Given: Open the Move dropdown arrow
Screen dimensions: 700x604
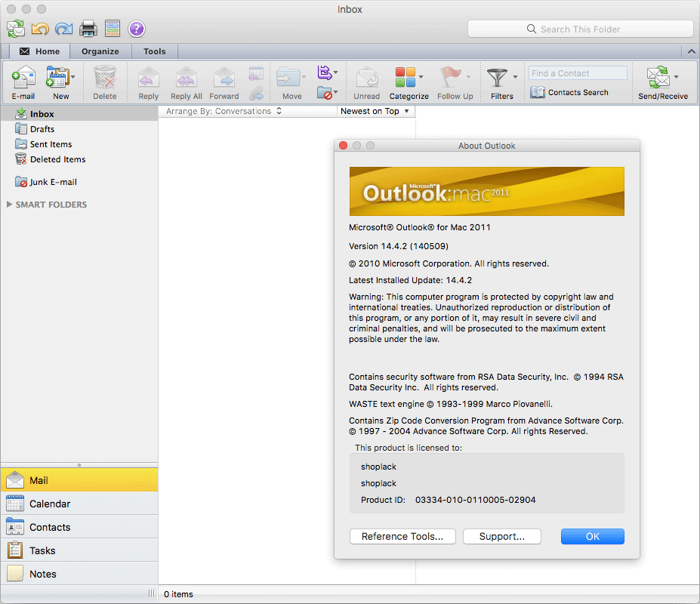Looking at the screenshot, I should (x=304, y=77).
